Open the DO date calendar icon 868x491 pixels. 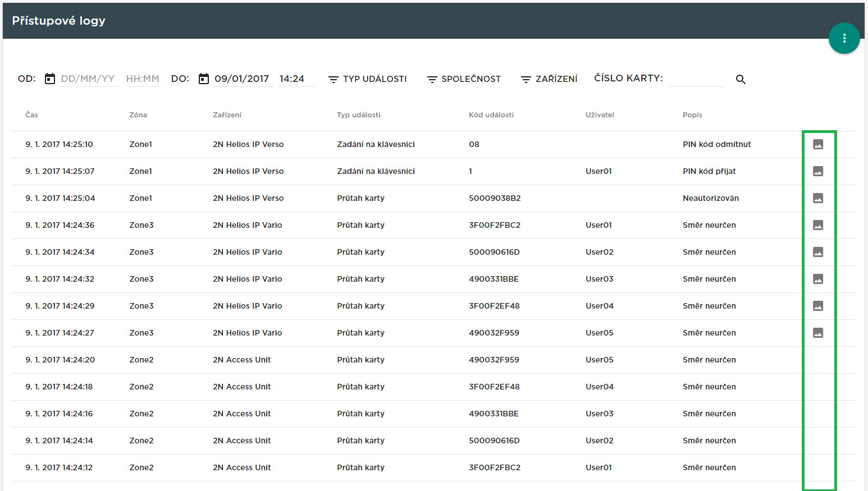204,79
